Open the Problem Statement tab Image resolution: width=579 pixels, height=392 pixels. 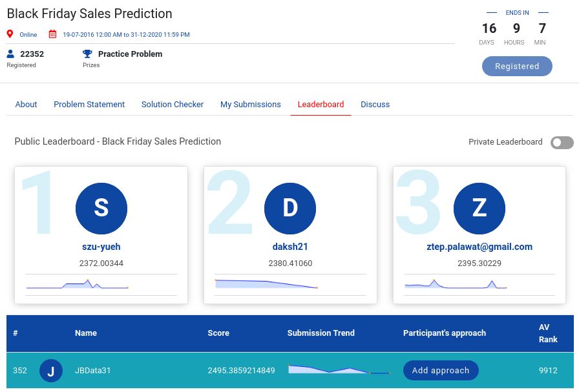click(x=89, y=104)
